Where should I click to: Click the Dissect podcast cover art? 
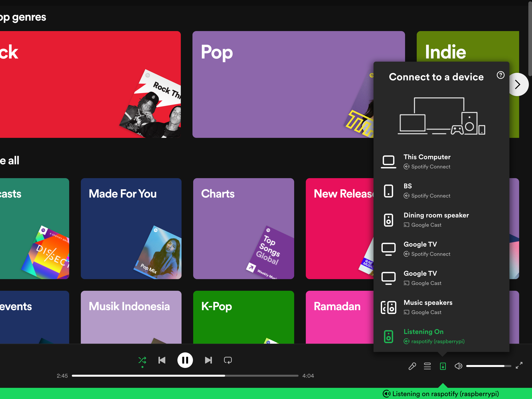[46, 252]
